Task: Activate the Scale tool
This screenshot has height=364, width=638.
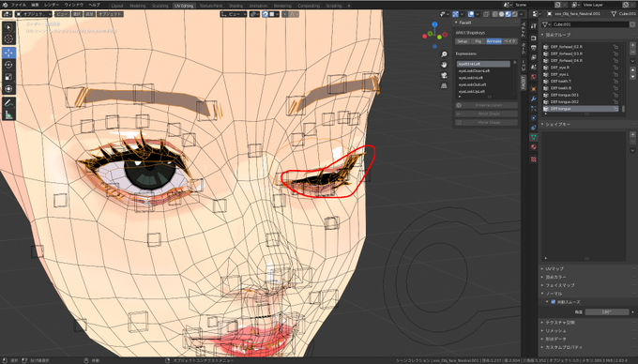Action: (x=8, y=77)
